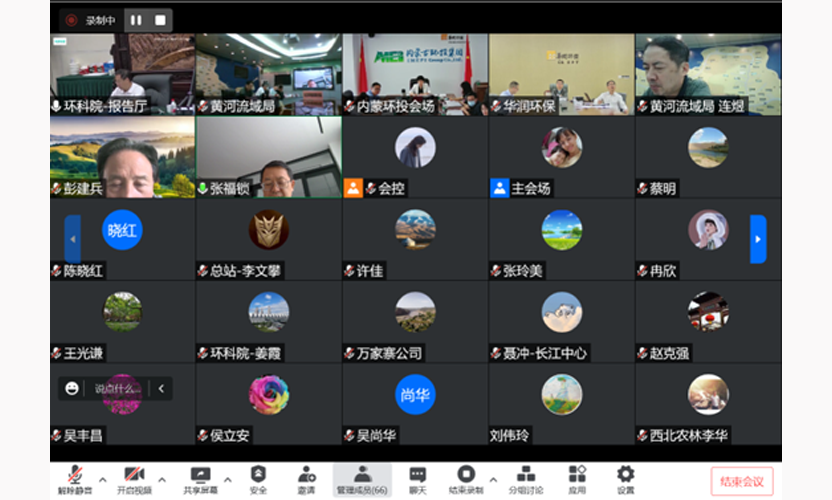Pause the recording at the top

click(136, 20)
